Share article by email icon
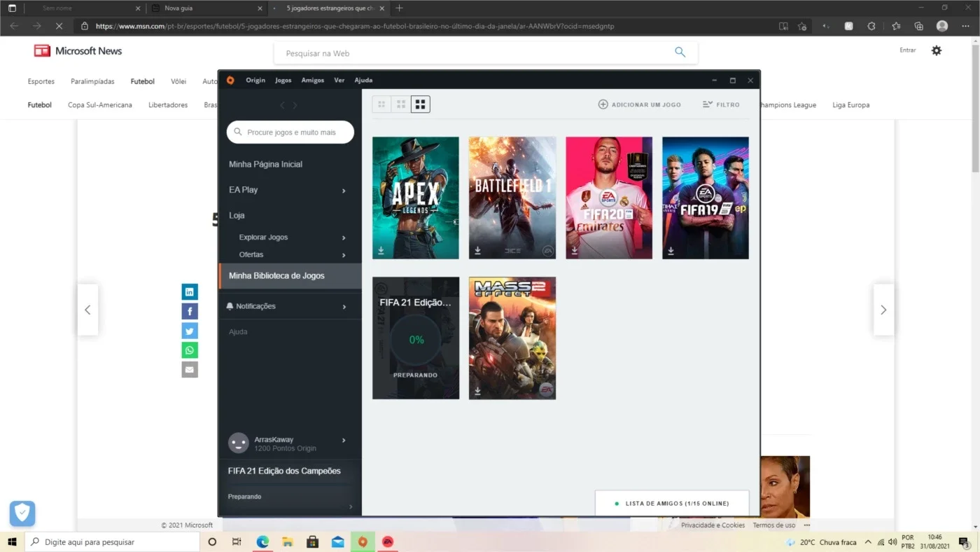 (190, 369)
